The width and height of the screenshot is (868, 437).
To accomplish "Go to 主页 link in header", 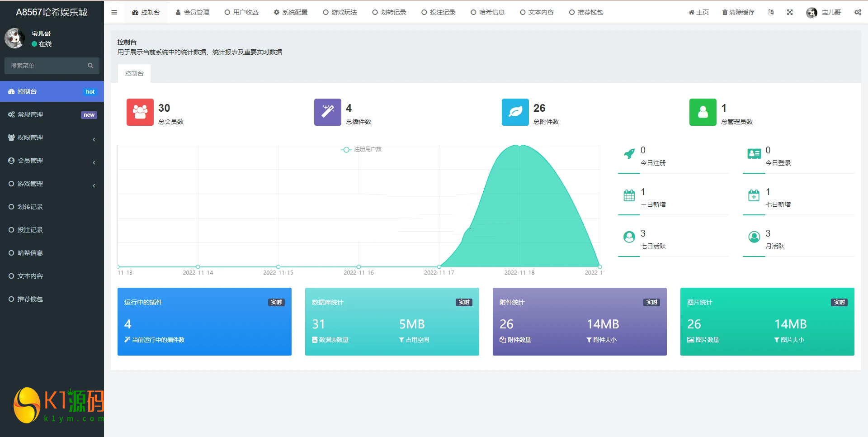I will (698, 12).
